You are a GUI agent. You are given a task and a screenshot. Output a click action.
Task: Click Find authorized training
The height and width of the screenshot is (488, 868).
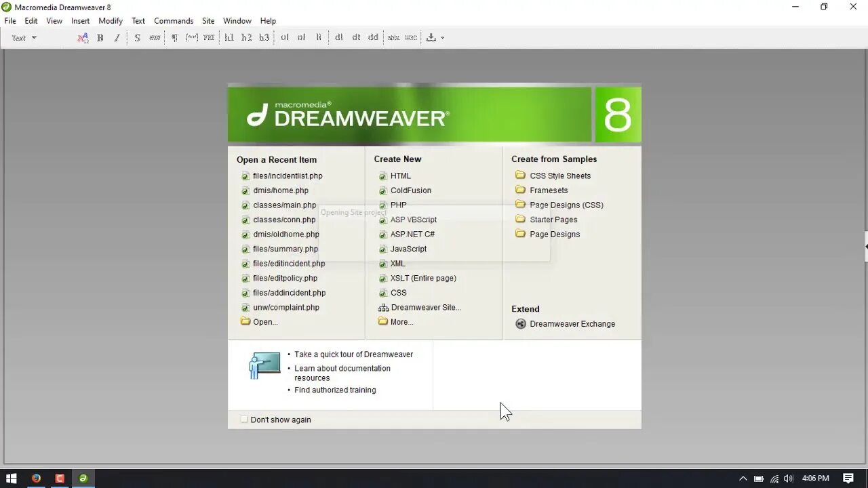(335, 390)
